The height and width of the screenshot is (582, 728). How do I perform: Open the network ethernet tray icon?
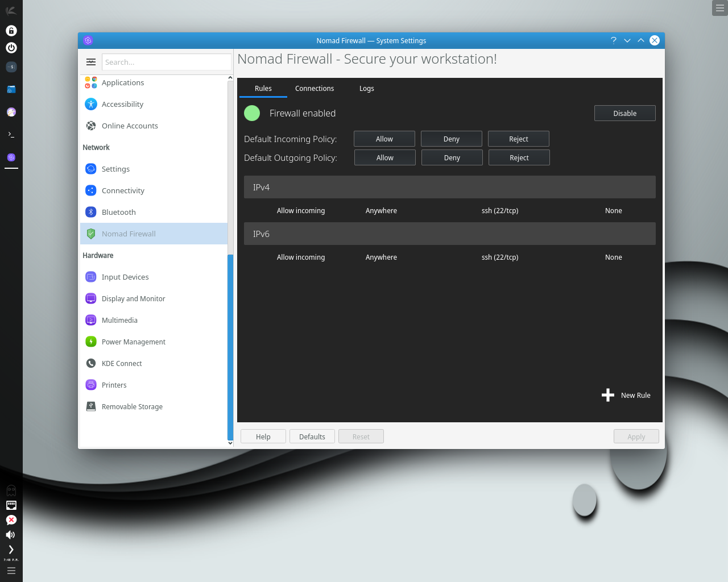(11, 505)
